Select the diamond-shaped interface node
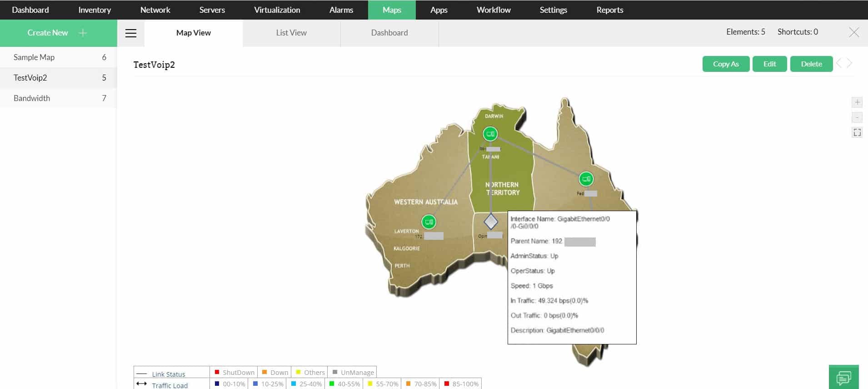868x389 pixels. point(491,222)
